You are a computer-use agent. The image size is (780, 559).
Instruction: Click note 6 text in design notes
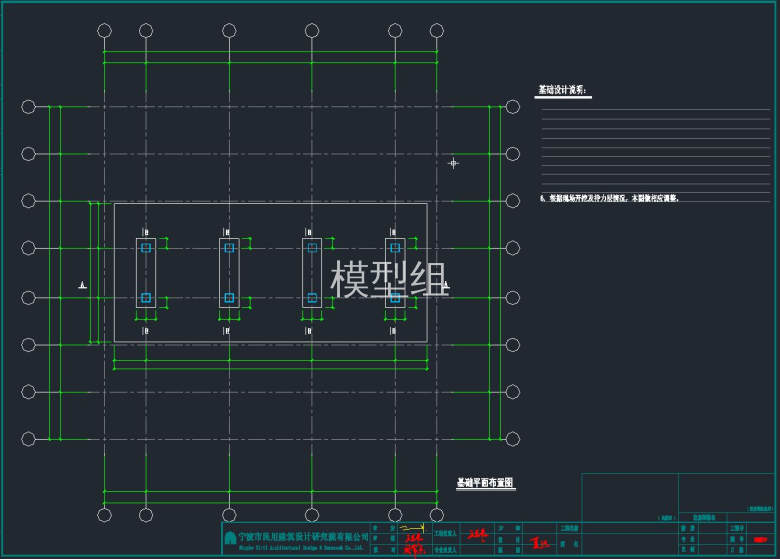610,198
